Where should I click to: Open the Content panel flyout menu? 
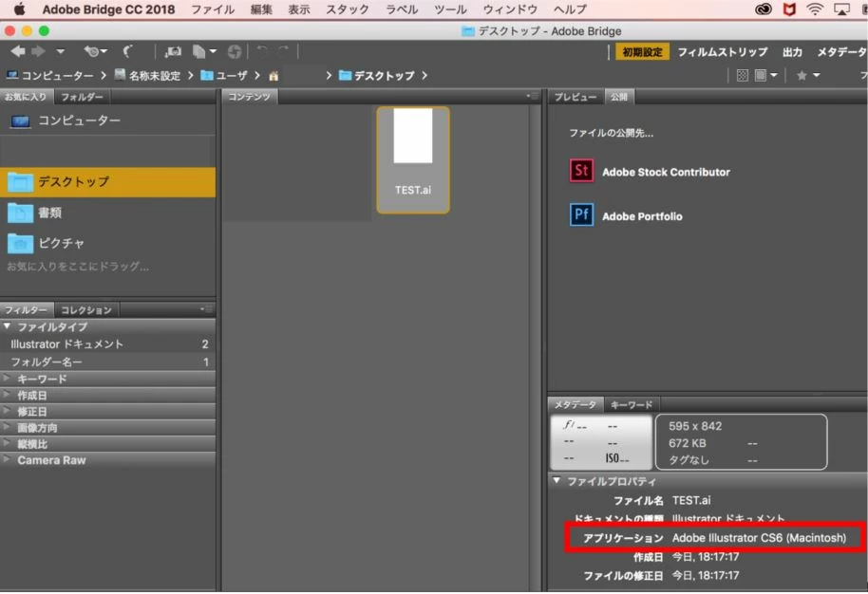pos(532,96)
